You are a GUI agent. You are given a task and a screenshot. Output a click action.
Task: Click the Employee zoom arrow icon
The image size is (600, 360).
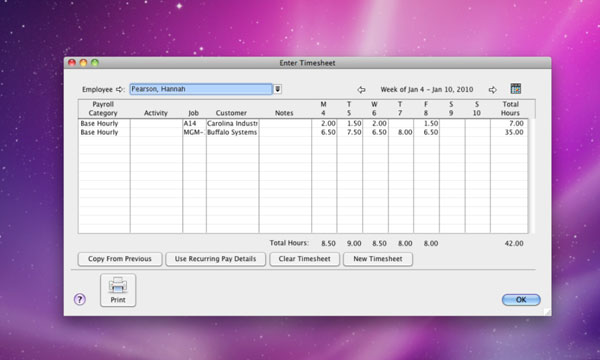pyautogui.click(x=120, y=89)
